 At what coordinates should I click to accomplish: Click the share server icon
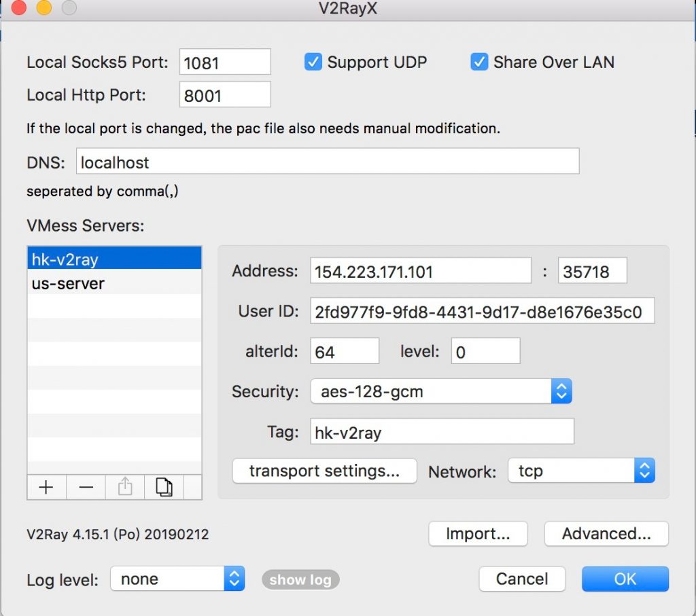coord(125,487)
